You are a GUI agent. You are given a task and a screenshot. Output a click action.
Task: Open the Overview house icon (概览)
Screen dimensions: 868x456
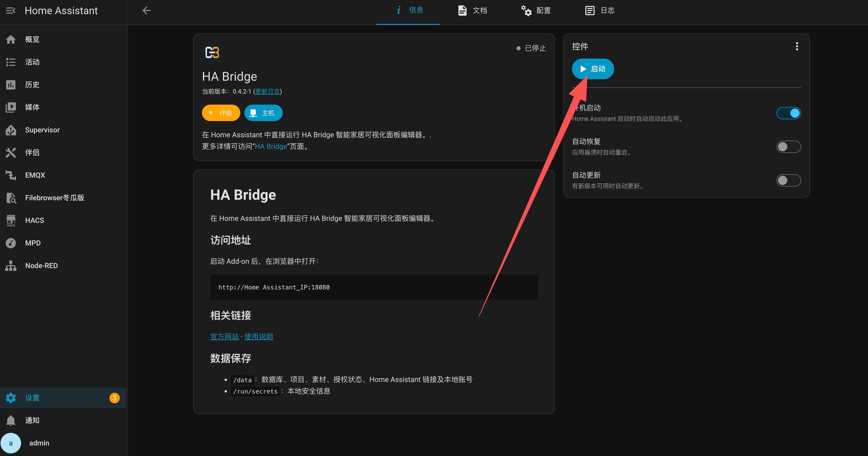pyautogui.click(x=11, y=39)
